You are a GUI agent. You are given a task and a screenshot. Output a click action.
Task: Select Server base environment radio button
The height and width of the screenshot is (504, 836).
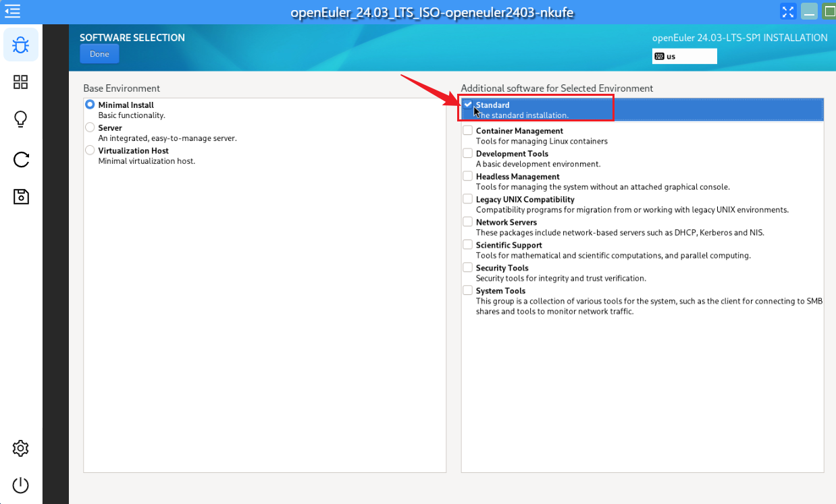pos(90,128)
